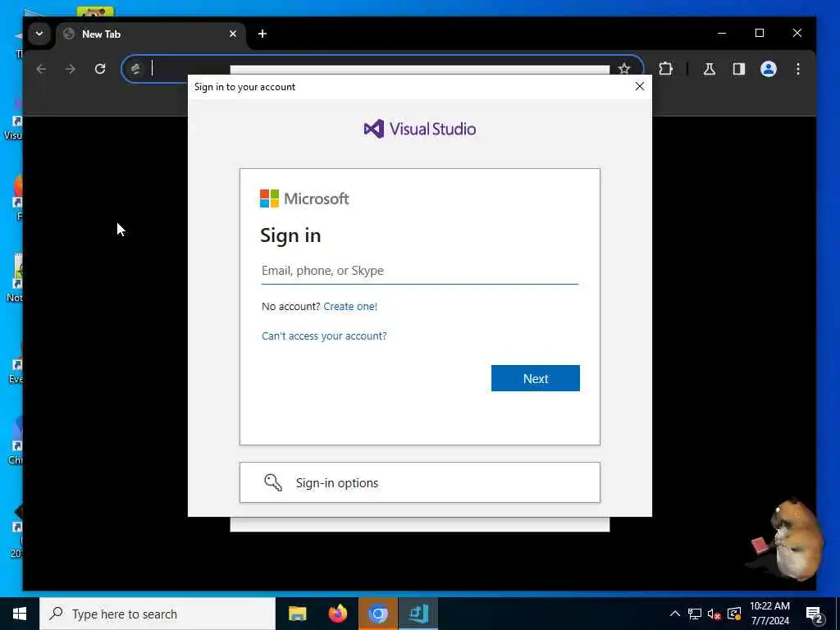840x630 pixels.
Task: Open Chrome Labs flask icon
Action: tap(710, 69)
